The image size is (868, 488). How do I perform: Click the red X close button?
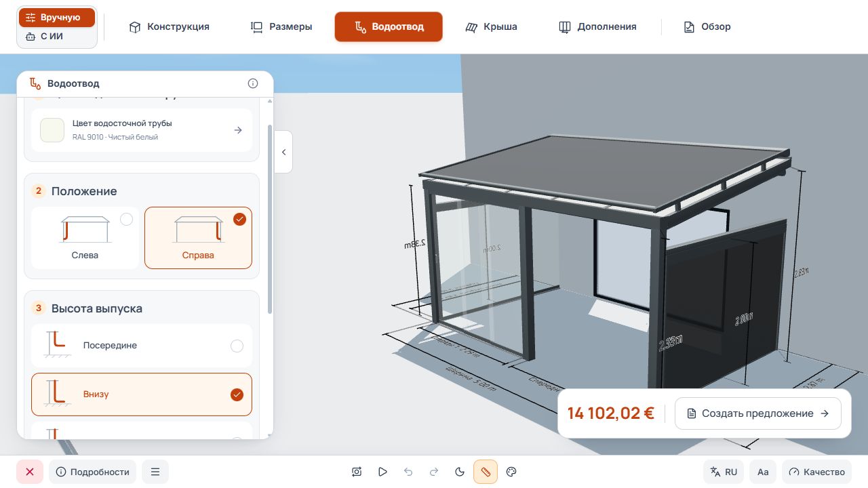tap(30, 472)
